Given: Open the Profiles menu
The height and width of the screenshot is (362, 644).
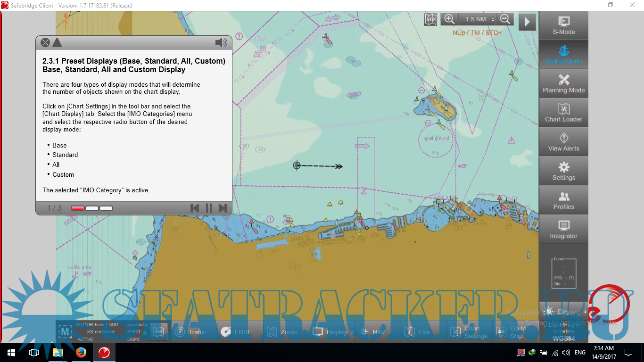Looking at the screenshot, I should [563, 201].
